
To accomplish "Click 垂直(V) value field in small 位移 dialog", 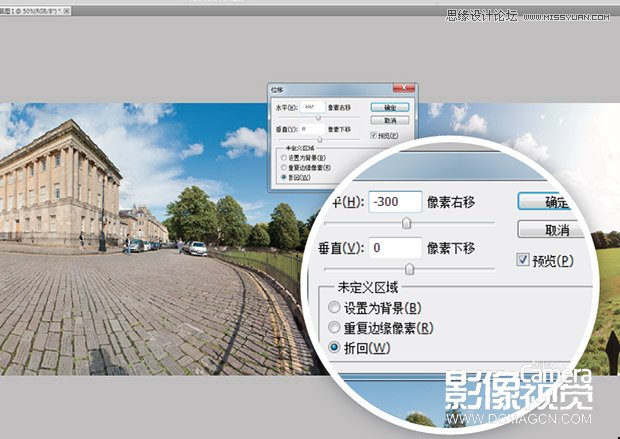I will pos(312,129).
